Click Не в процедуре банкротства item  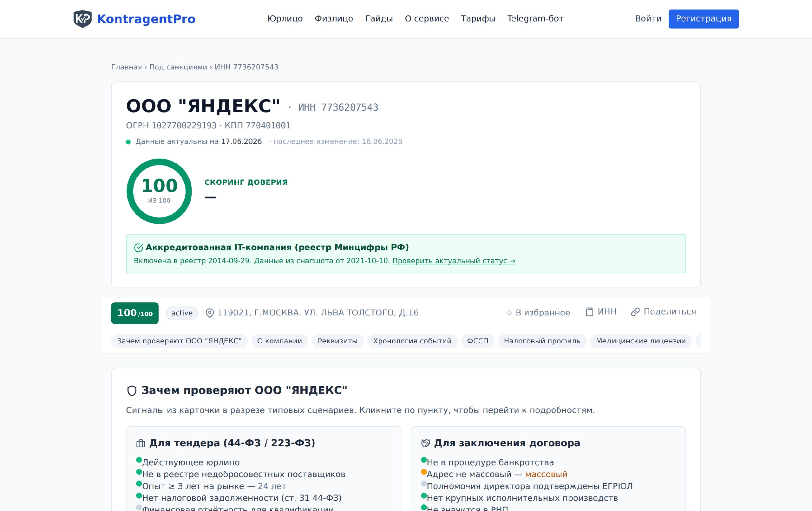(x=490, y=462)
